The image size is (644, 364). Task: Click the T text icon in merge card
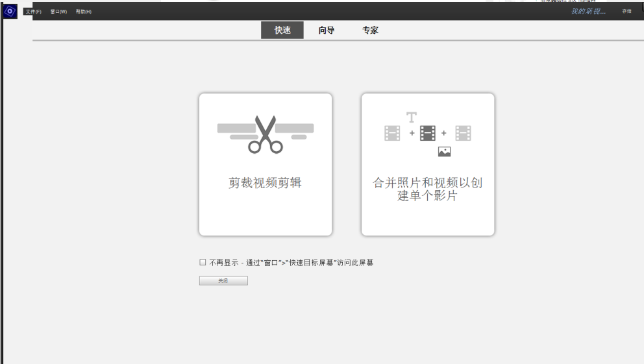[412, 117]
